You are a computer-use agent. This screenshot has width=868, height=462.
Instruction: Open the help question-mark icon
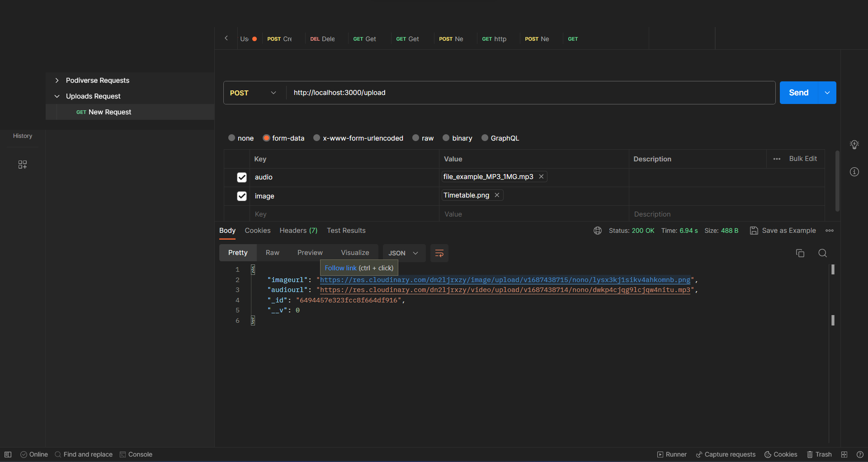point(860,454)
